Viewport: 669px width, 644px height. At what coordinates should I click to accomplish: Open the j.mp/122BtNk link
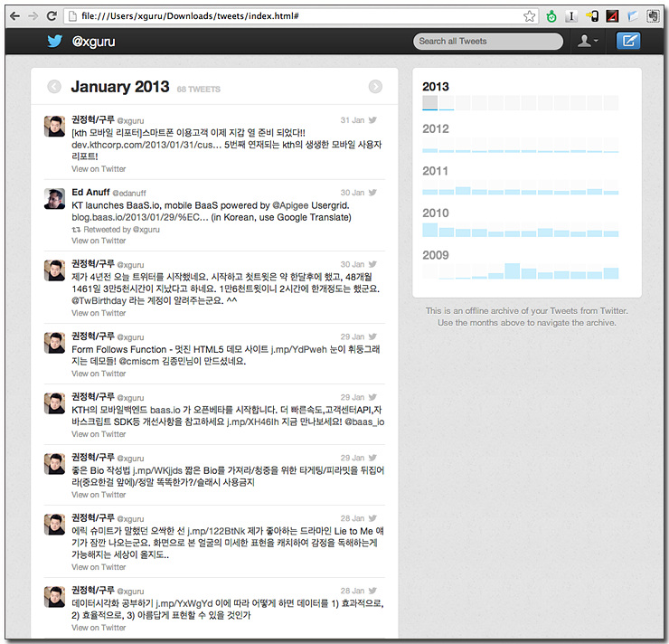pos(216,531)
